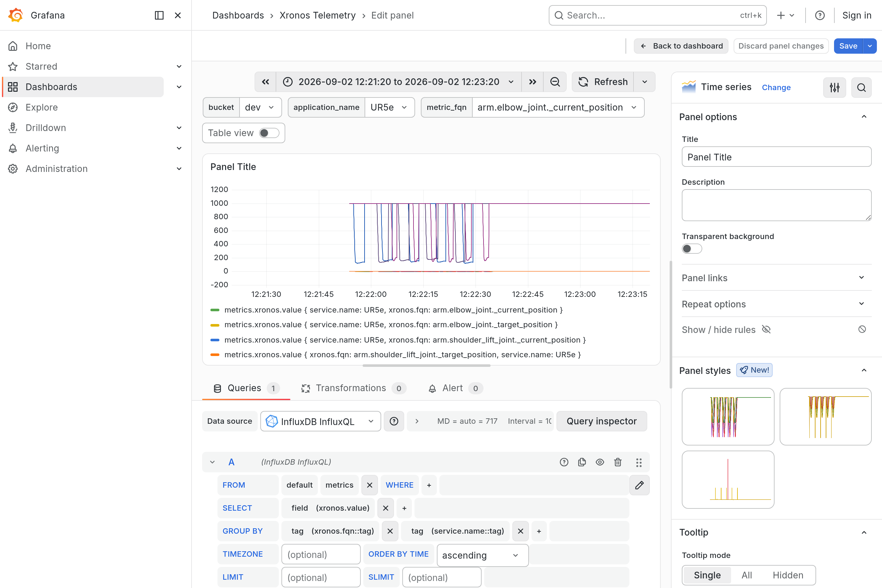
Task: Open Explore in the sidebar
Action: coord(42,107)
